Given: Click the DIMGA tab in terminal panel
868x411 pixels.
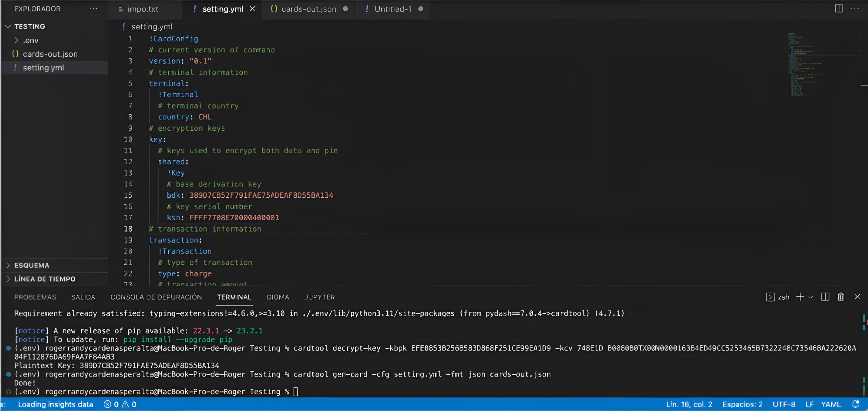Looking at the screenshot, I should 278,297.
